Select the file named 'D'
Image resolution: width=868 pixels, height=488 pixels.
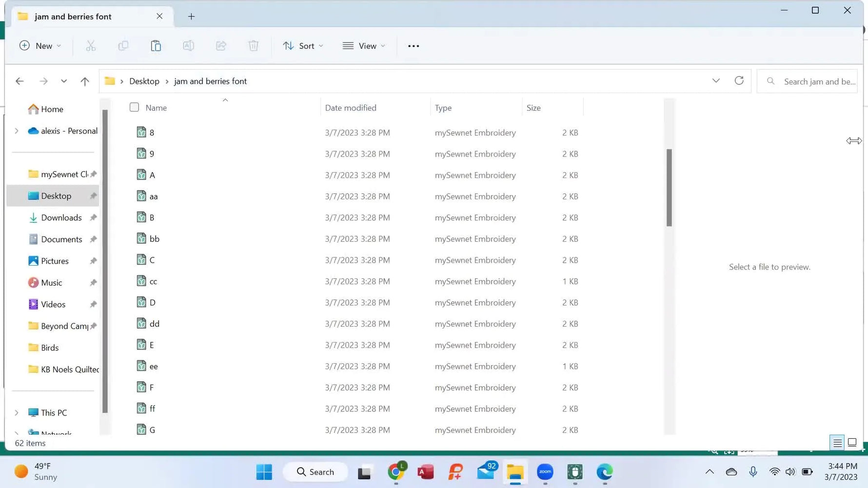(x=153, y=302)
